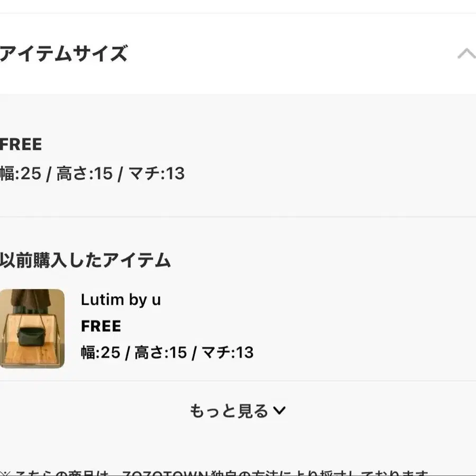Tap the もっと見る link text
Viewport: 476px width, 476px height.
coord(228,410)
